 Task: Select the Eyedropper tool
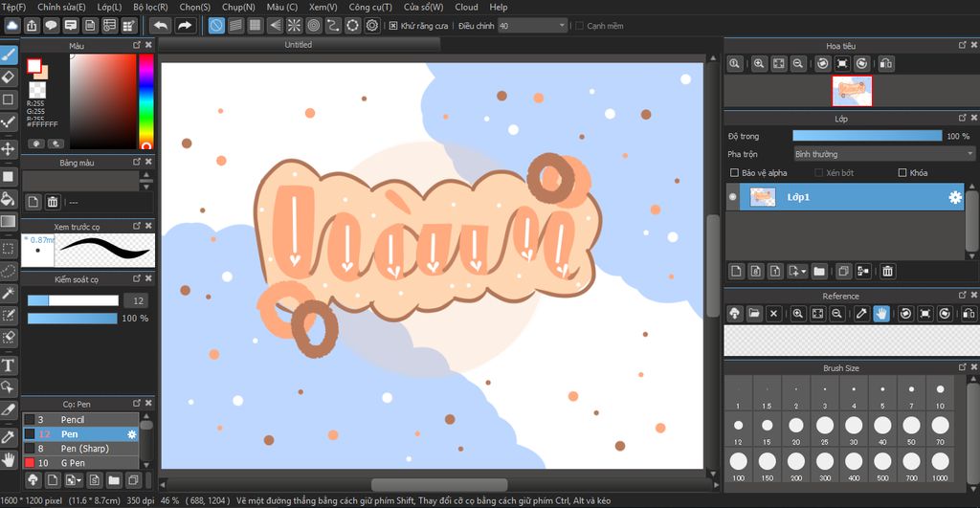click(8, 437)
